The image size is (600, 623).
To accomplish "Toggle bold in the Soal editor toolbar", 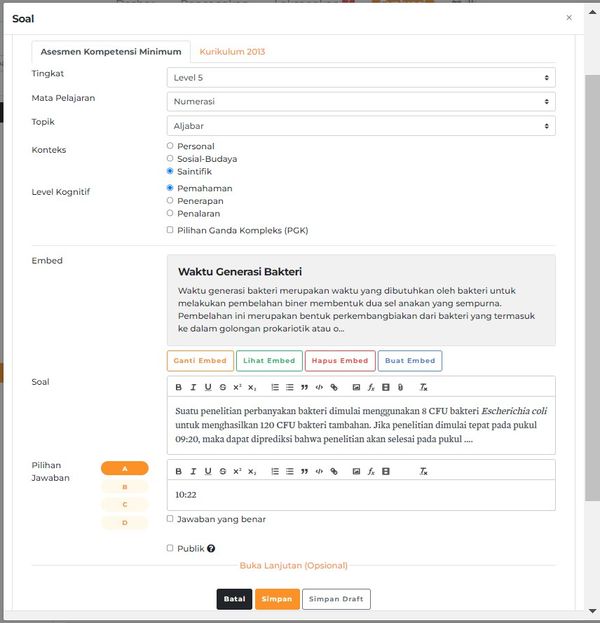I will tap(179, 387).
